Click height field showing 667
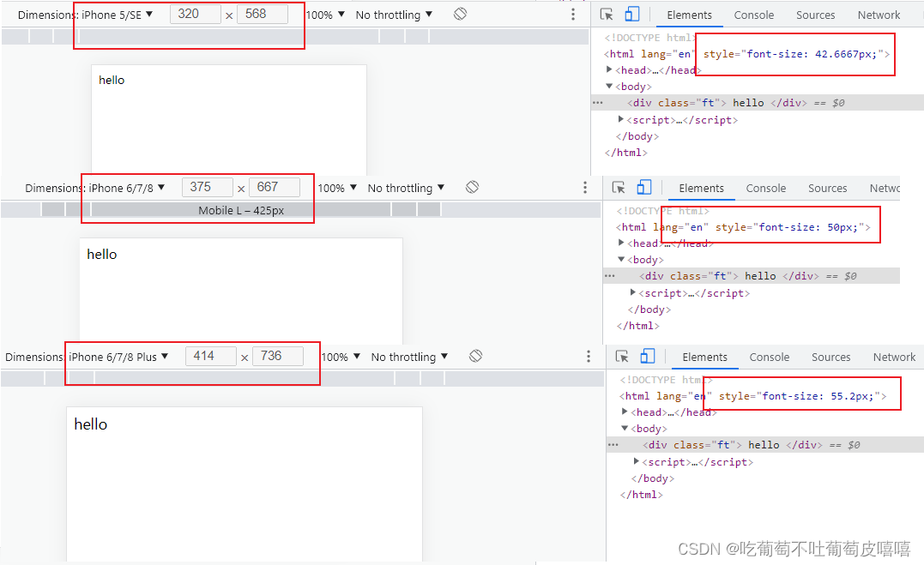The width and height of the screenshot is (924, 565). click(x=275, y=188)
